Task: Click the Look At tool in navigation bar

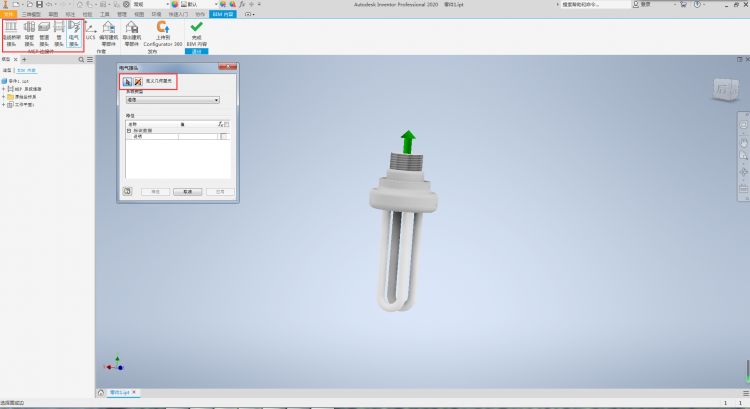Action: (x=744, y=188)
